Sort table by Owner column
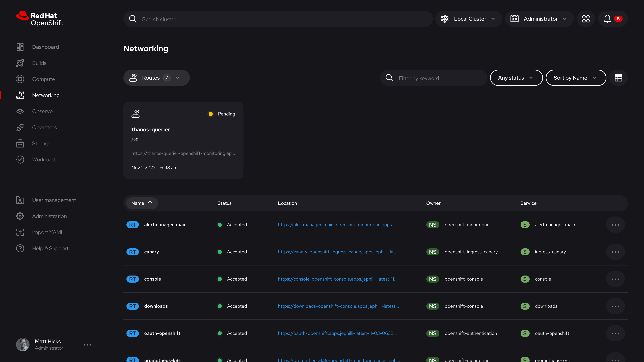The image size is (644, 362). coord(433,203)
